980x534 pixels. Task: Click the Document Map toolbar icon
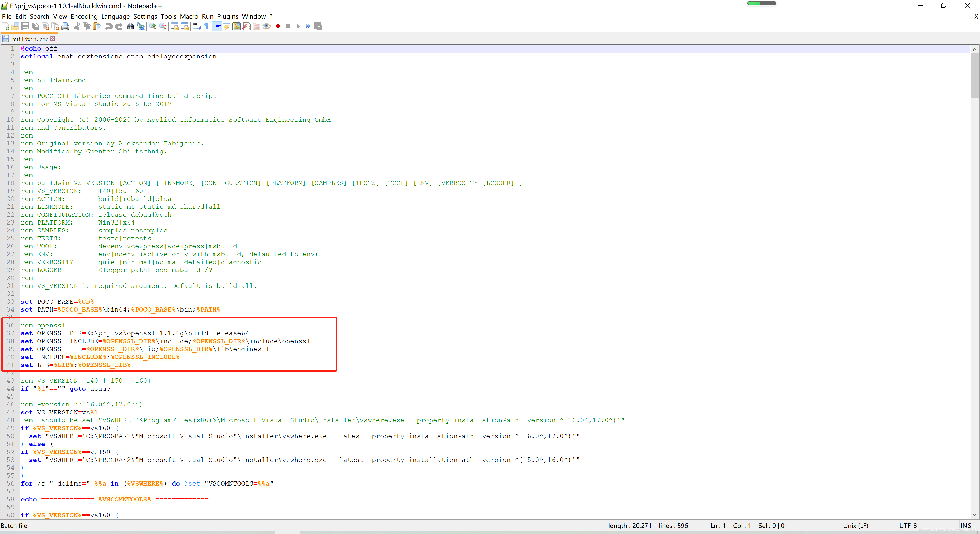tap(236, 26)
